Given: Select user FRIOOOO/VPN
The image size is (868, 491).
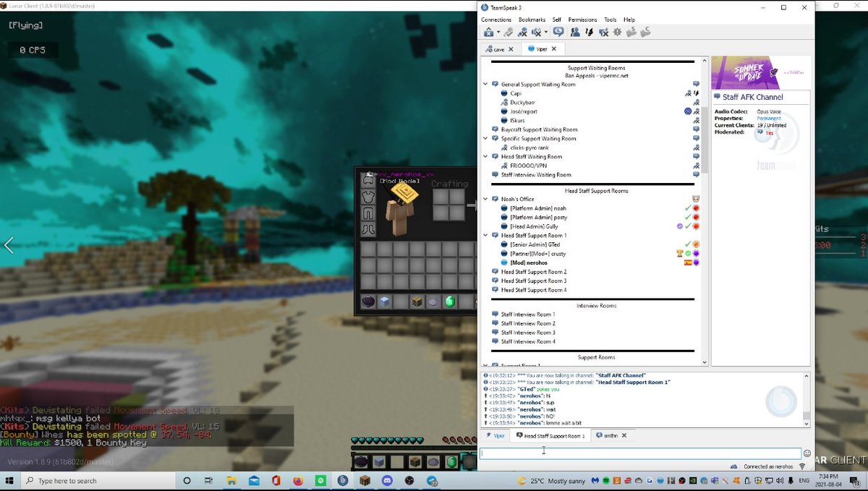Looking at the screenshot, I should pyautogui.click(x=528, y=166).
